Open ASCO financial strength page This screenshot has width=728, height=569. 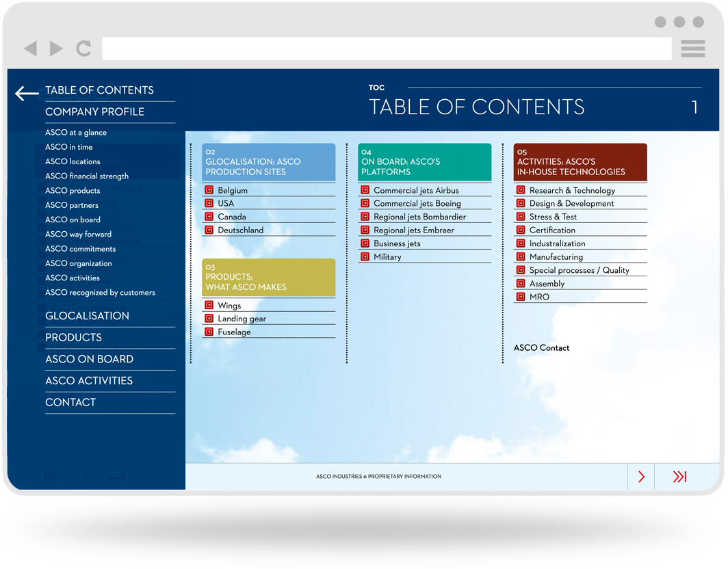[87, 176]
